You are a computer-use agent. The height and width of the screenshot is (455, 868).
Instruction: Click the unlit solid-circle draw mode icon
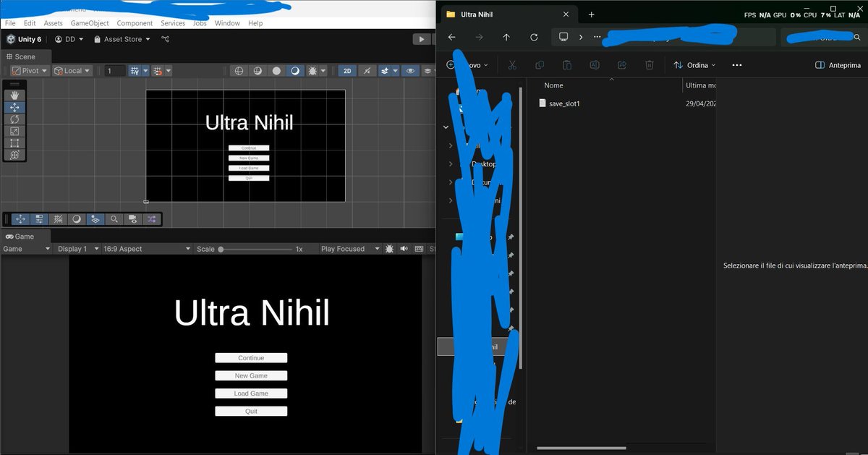pos(276,71)
